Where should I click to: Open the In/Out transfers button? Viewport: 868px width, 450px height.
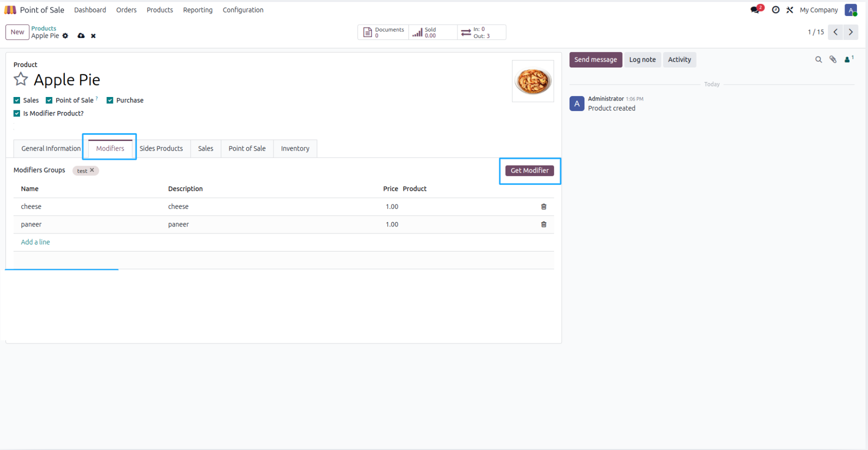[x=481, y=32]
